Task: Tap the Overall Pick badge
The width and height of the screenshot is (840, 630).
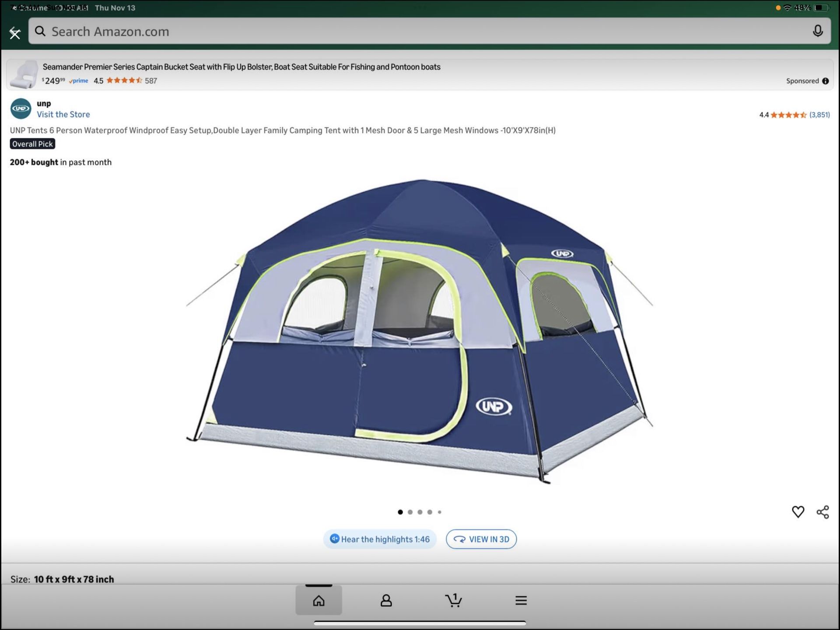Action: [32, 144]
